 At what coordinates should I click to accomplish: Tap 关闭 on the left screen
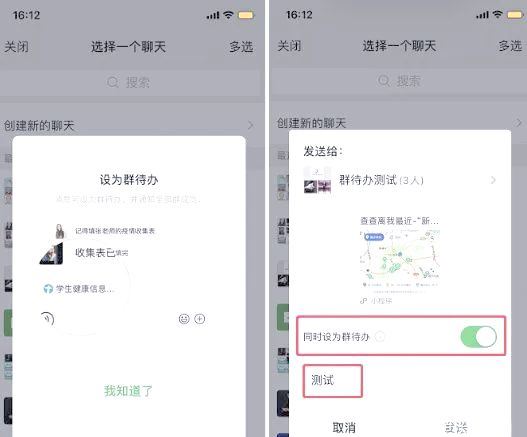pos(16,47)
